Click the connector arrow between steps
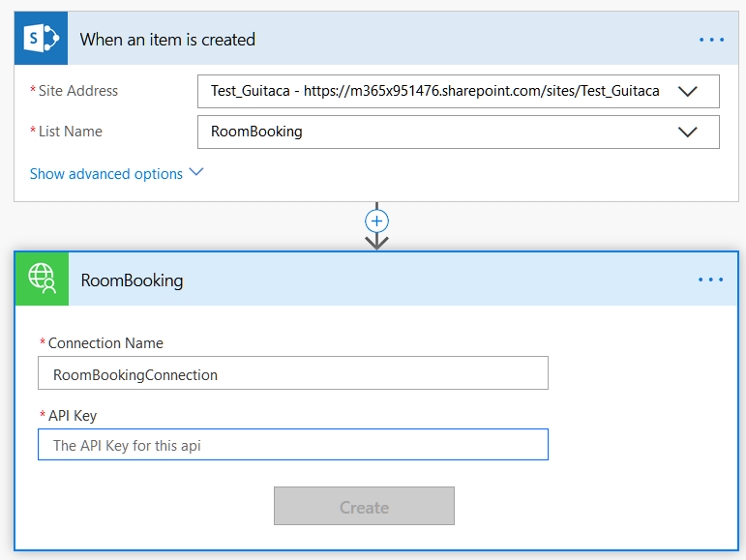The width and height of the screenshot is (746, 560). tap(376, 242)
